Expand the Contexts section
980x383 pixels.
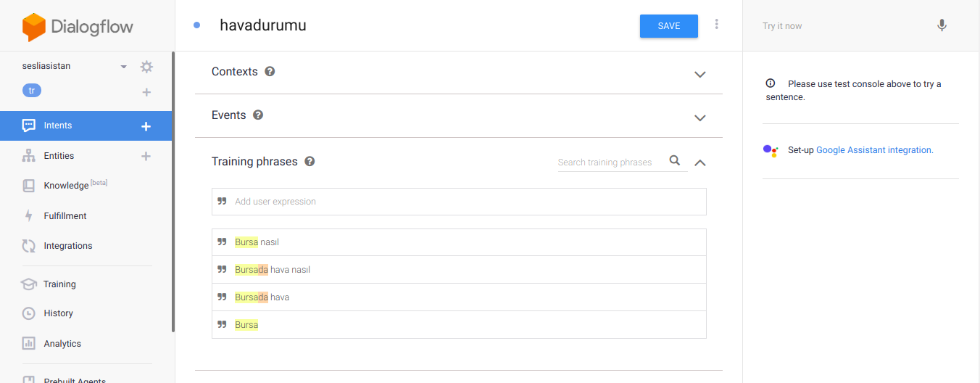point(699,74)
